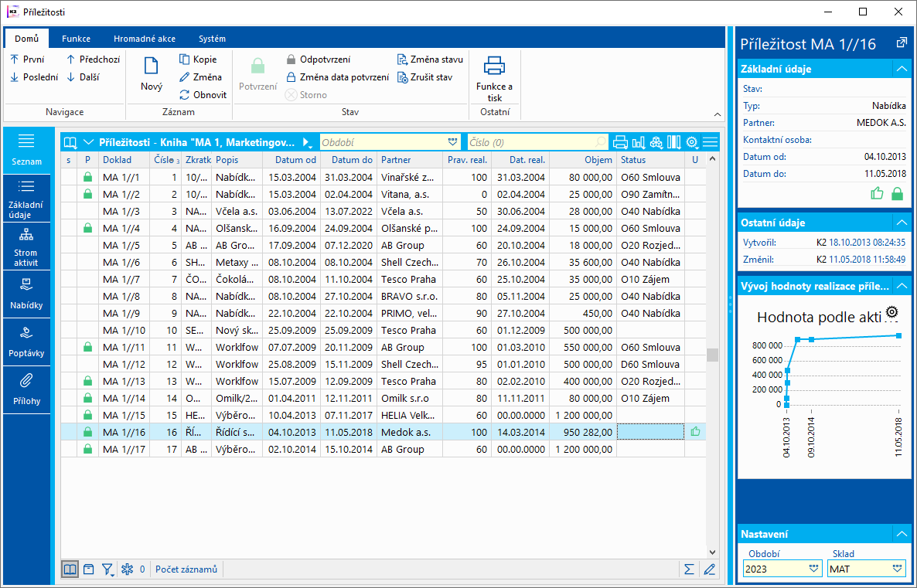Toggle the snowflake freeze icon in the bottom bar

(x=128, y=569)
